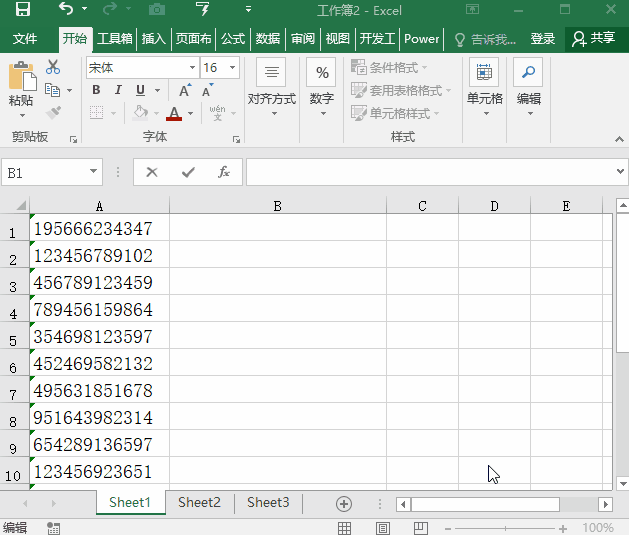Click the macro record icon in status bar
629x535 pixels.
pyautogui.click(x=53, y=528)
